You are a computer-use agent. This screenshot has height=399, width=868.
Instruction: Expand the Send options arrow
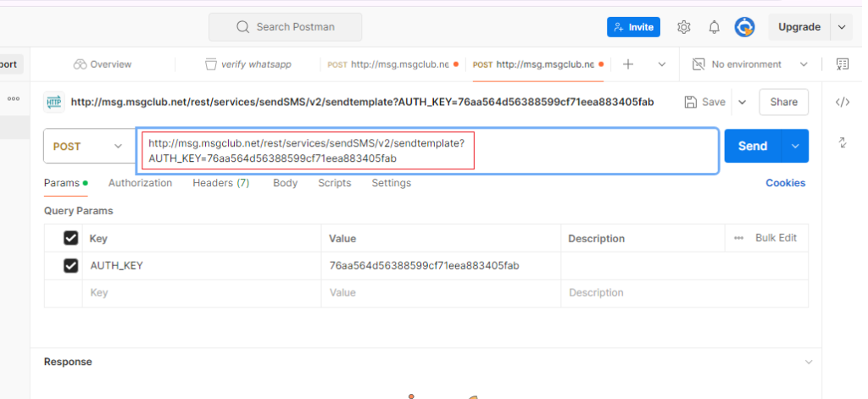point(795,146)
